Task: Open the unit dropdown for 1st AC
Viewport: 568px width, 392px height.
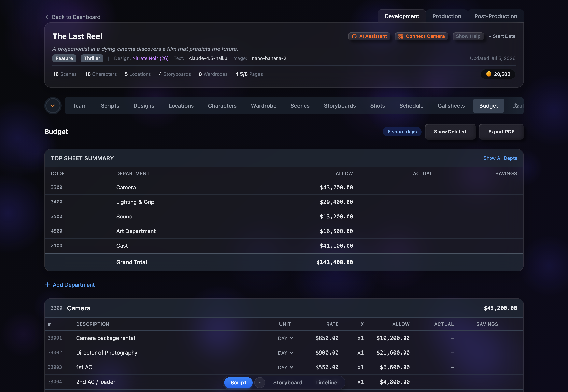Action: pos(286,367)
